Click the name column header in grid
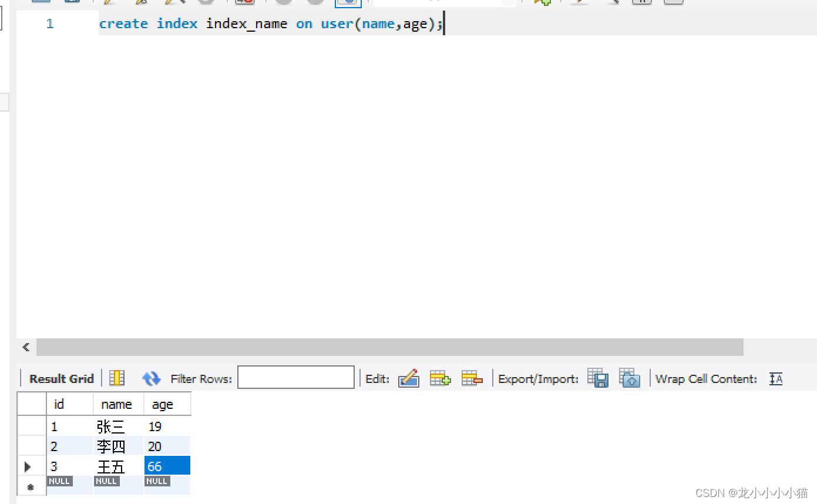This screenshot has width=817, height=504. [119, 404]
